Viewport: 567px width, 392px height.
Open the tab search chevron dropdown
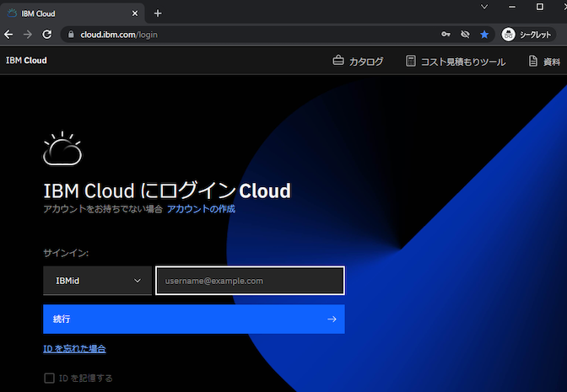pyautogui.click(x=483, y=7)
